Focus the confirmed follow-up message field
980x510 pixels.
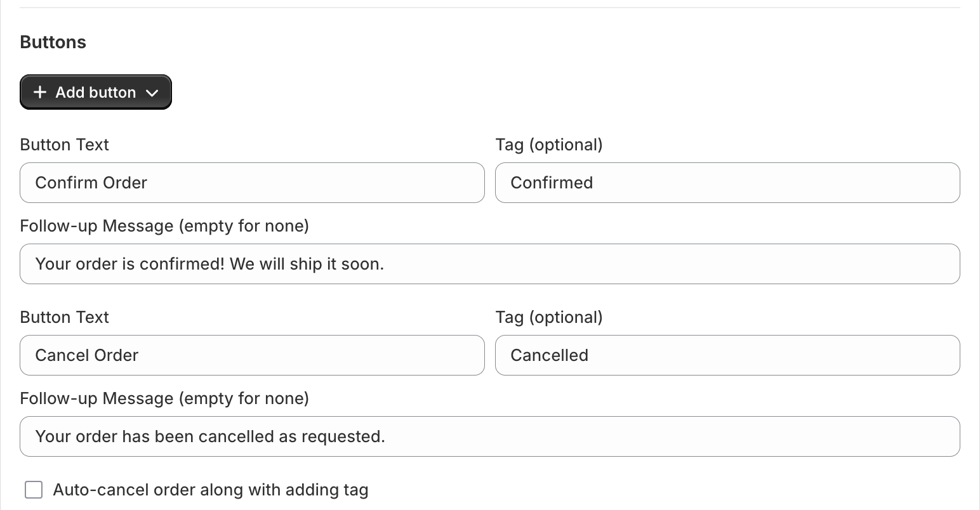(x=489, y=263)
